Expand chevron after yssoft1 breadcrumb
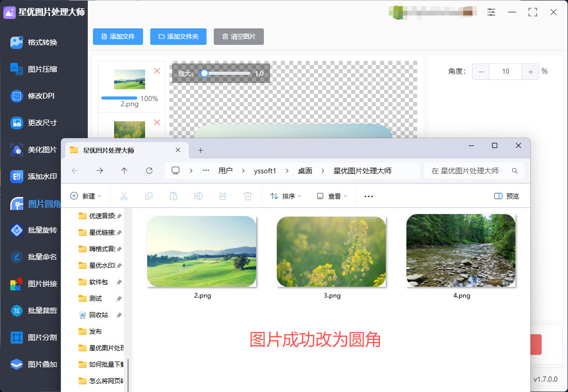This screenshot has height=392, width=568. 287,171
